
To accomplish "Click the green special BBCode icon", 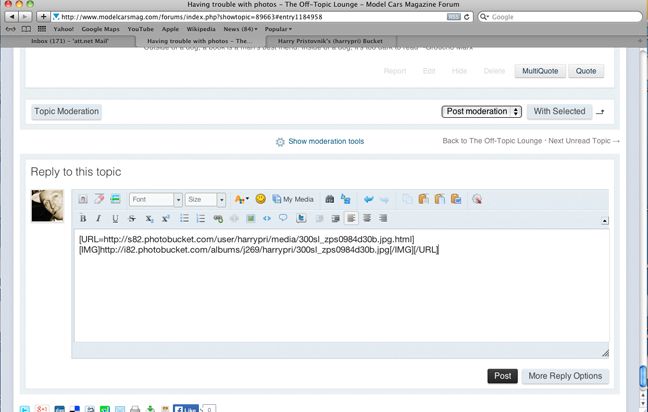I will [115, 199].
